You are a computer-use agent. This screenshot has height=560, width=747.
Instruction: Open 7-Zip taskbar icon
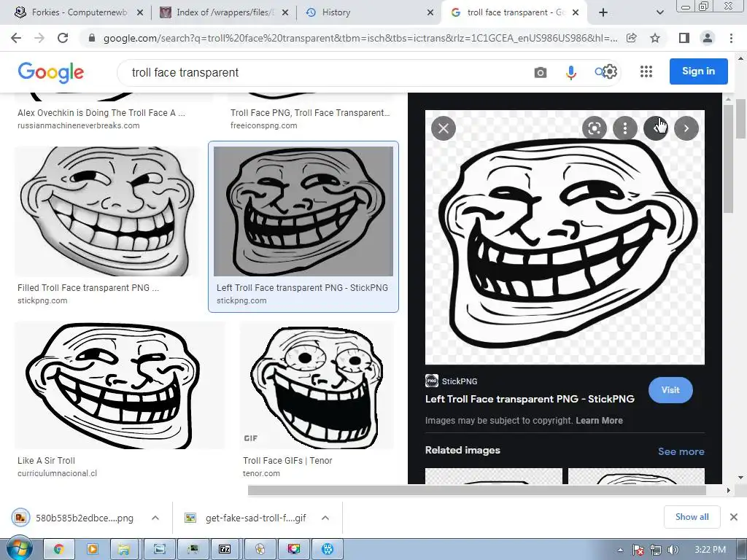[x=225, y=549]
